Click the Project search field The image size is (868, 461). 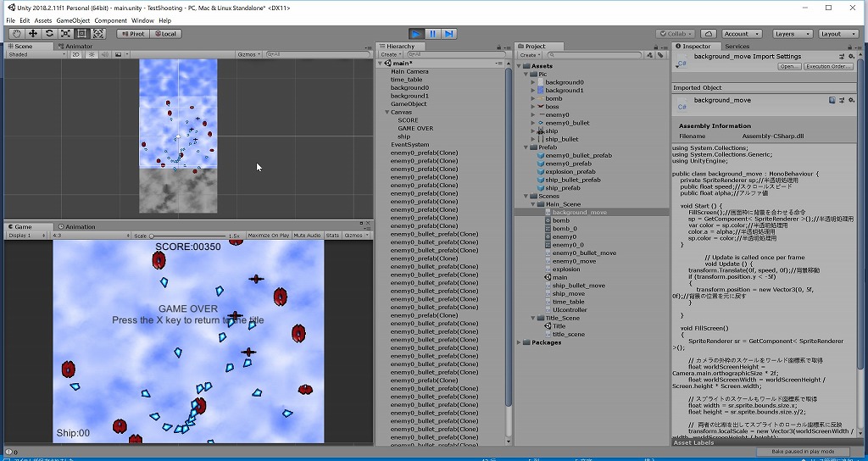tap(595, 55)
